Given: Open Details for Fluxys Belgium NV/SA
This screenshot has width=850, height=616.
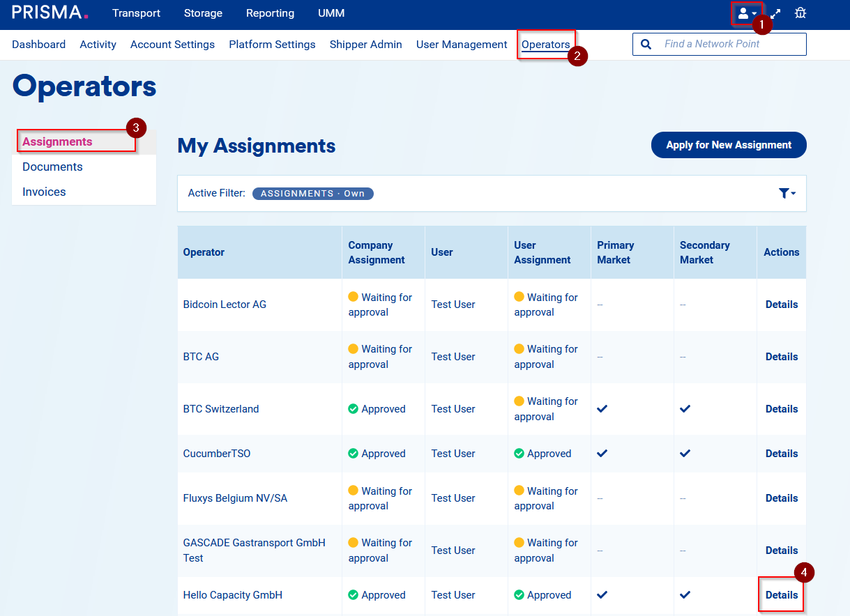Looking at the screenshot, I should [781, 498].
